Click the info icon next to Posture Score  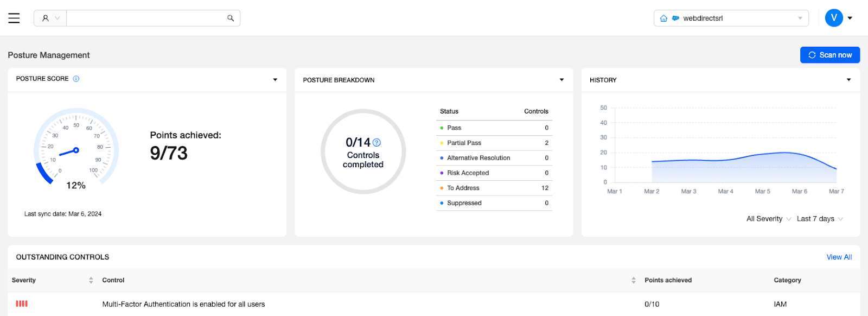pyautogui.click(x=76, y=79)
